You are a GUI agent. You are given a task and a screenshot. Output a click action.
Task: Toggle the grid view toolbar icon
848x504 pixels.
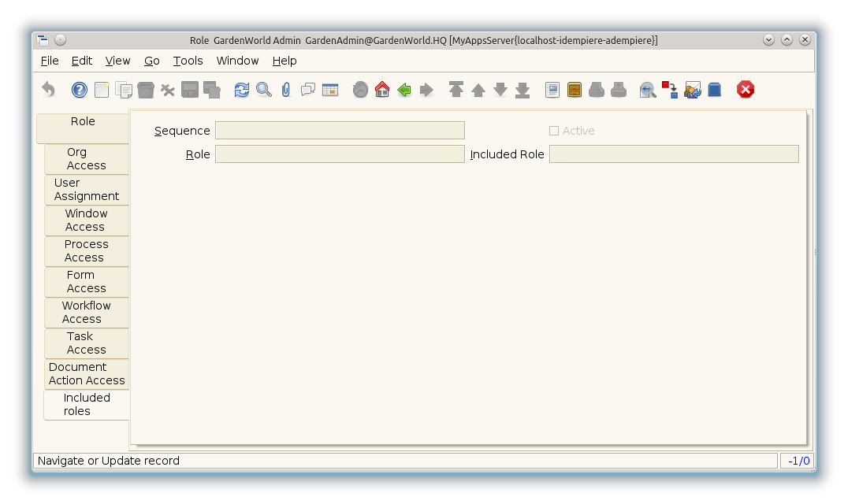[x=330, y=90]
